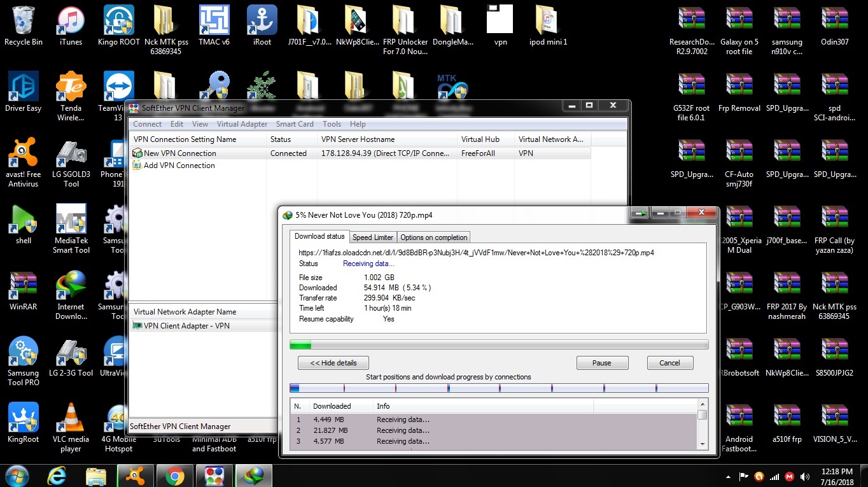Launch the iRoot desktop shortcut
This screenshot has height=487, width=868.
262,25
